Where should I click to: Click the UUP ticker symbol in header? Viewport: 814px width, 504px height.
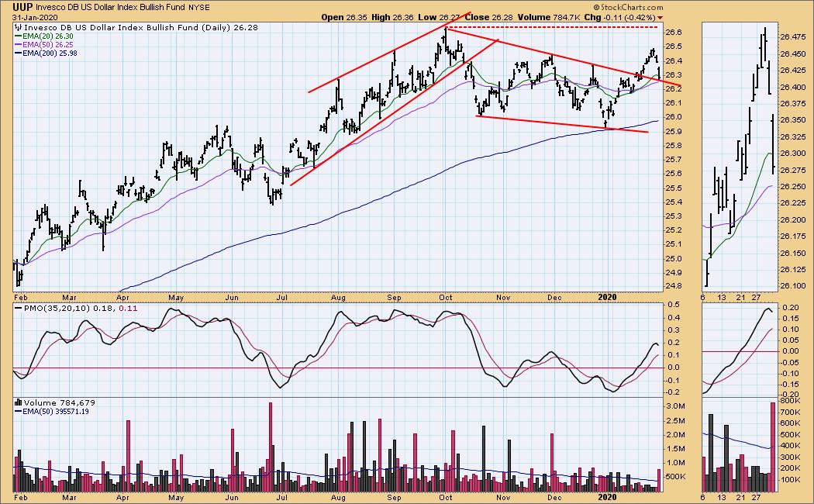point(22,7)
